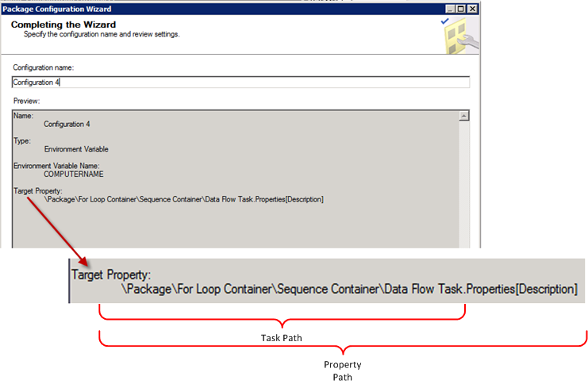This screenshot has width=588, height=384.
Task: Click the Name: label in preview
Action: pyautogui.click(x=23, y=116)
